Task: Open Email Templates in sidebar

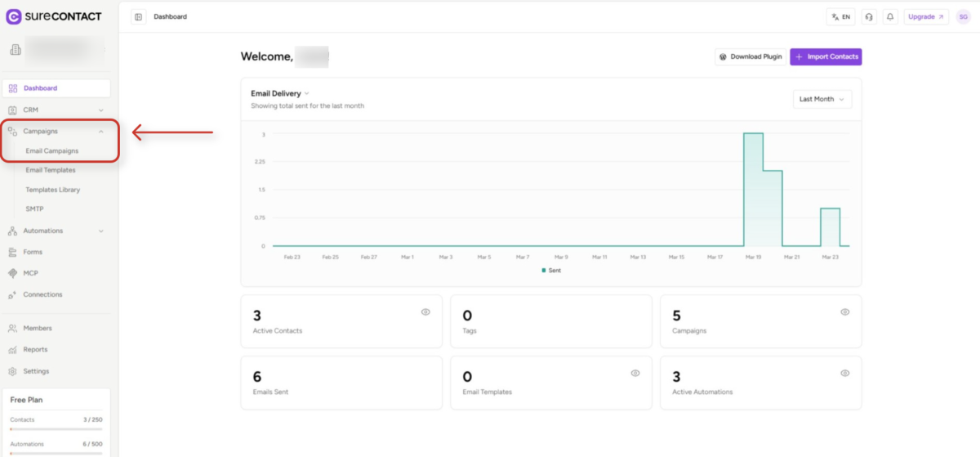Action: pyautogui.click(x=51, y=170)
